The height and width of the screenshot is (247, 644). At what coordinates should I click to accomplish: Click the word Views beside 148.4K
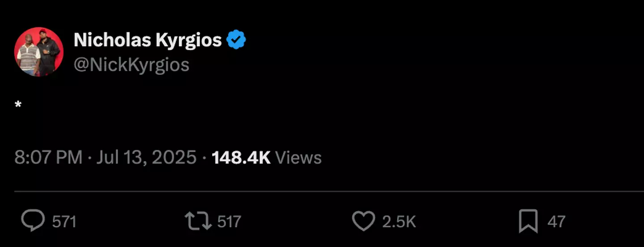click(298, 158)
